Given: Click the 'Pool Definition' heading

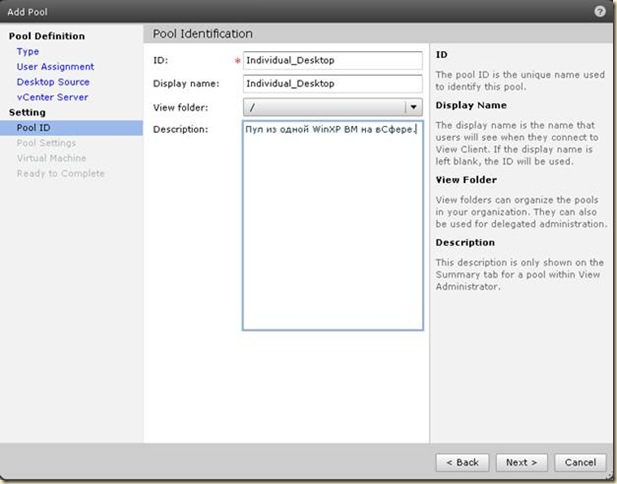Looking at the screenshot, I should (x=47, y=36).
